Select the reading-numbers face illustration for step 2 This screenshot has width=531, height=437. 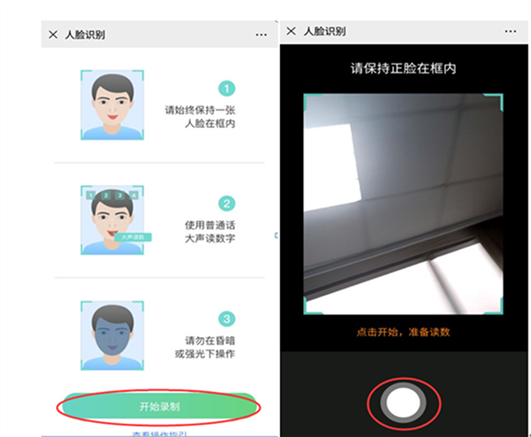coord(112,220)
